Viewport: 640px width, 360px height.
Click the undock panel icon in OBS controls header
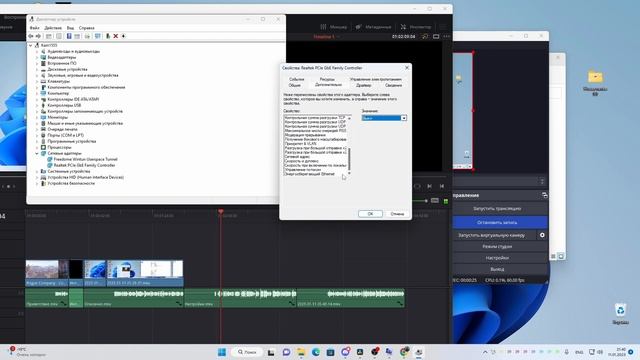coord(544,196)
